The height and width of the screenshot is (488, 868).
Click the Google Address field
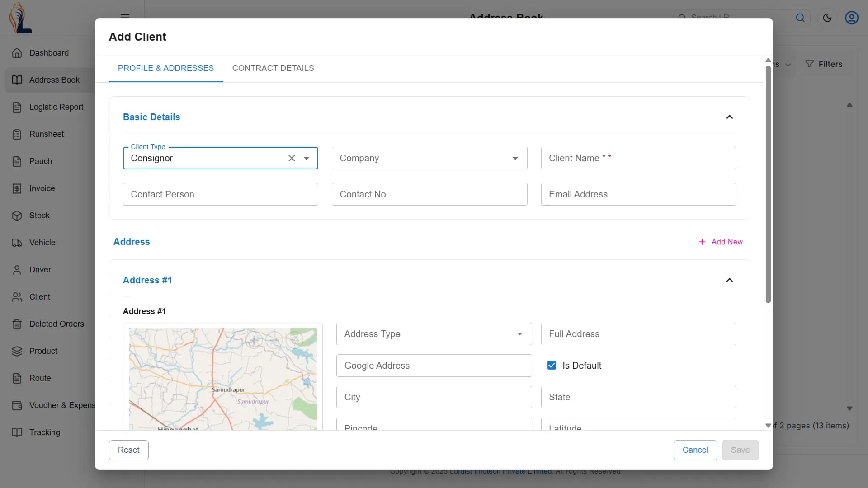[x=434, y=366]
